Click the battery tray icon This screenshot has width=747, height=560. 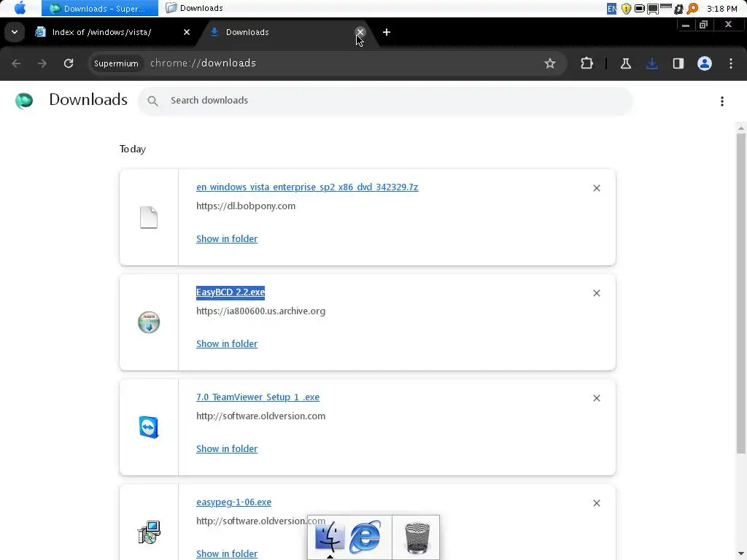coord(640,9)
